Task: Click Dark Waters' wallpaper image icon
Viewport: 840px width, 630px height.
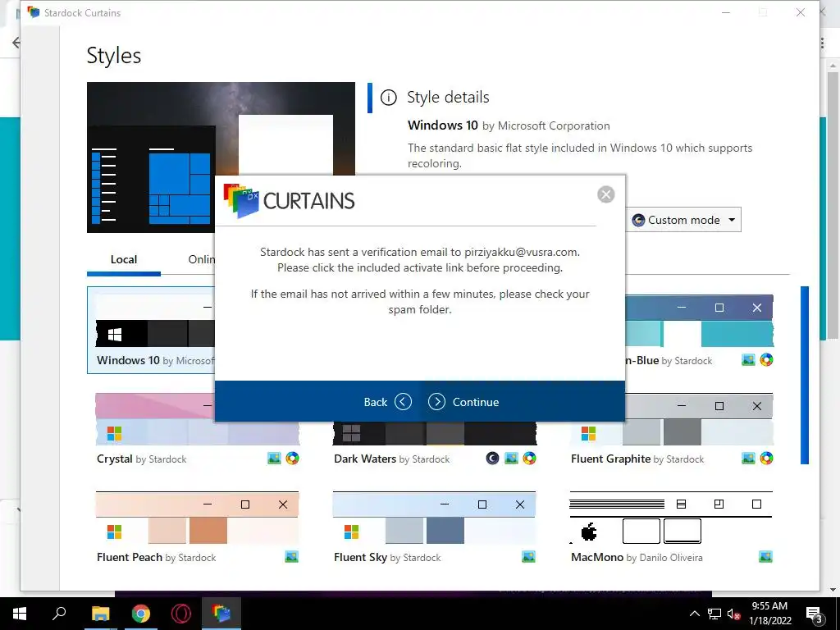Action: click(x=512, y=459)
